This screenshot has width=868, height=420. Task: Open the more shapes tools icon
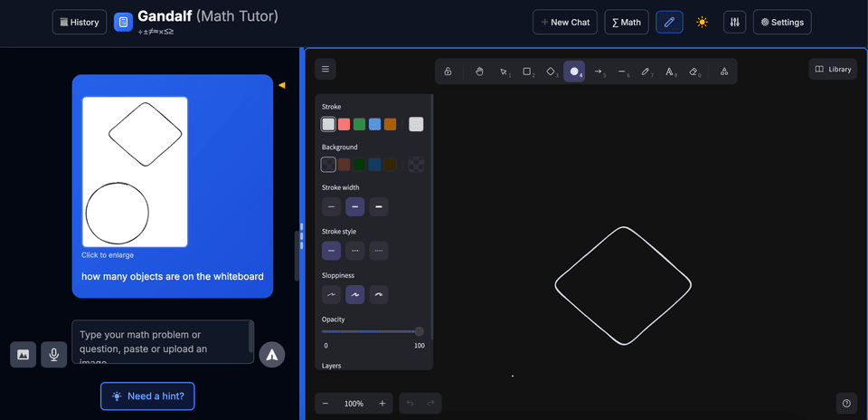[x=724, y=72]
